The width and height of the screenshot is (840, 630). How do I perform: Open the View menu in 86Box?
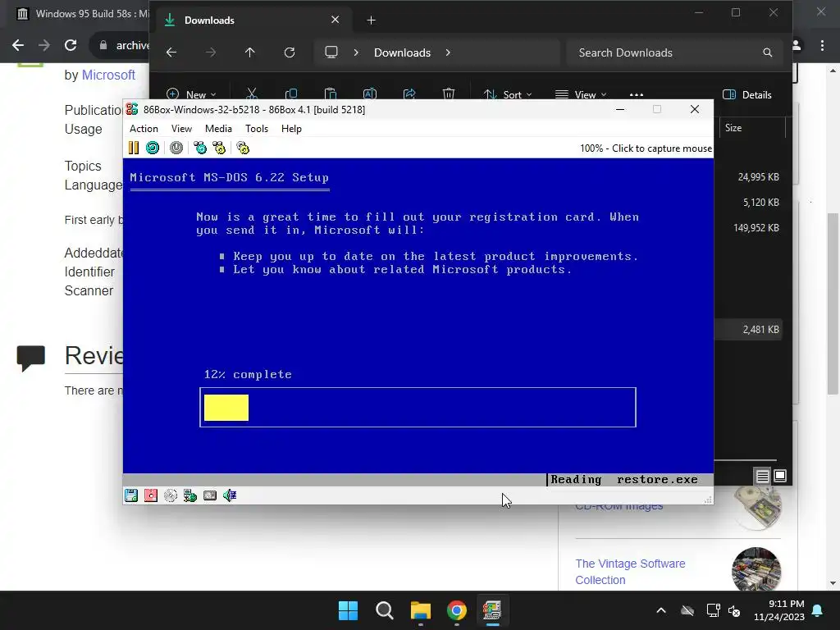(x=181, y=129)
